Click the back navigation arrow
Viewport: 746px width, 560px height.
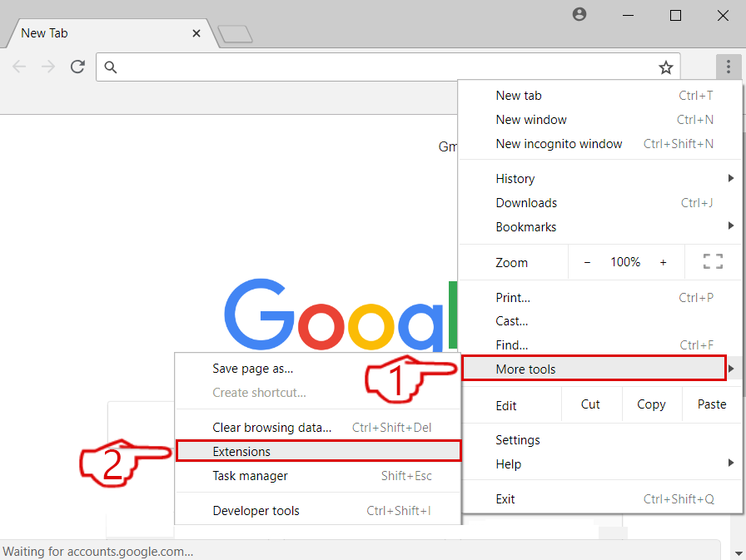pyautogui.click(x=19, y=67)
